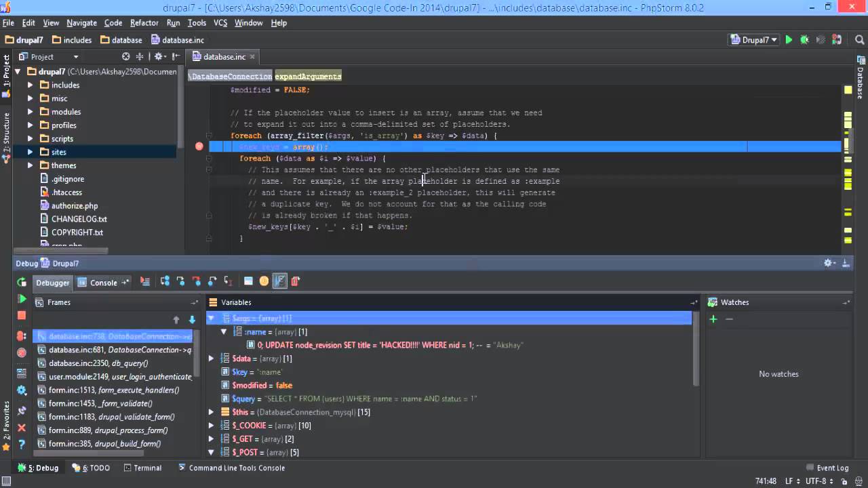Expand the $this variable
868x488 pixels.
(211, 412)
